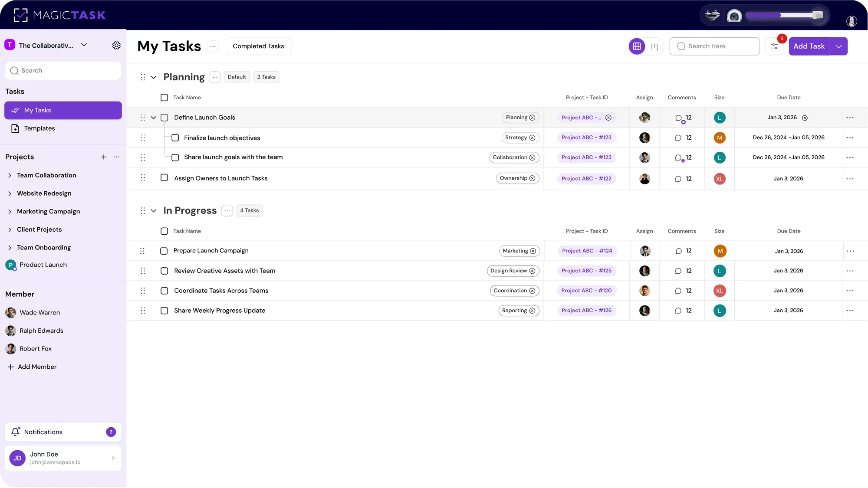Collapse the In Progress group
Screen dimensions: 868x488
(154, 211)
